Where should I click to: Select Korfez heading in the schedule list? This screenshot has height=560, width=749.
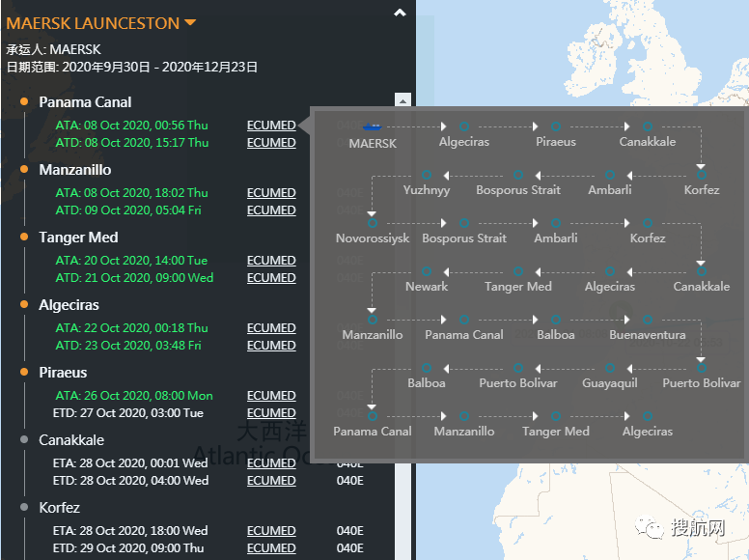tap(60, 508)
